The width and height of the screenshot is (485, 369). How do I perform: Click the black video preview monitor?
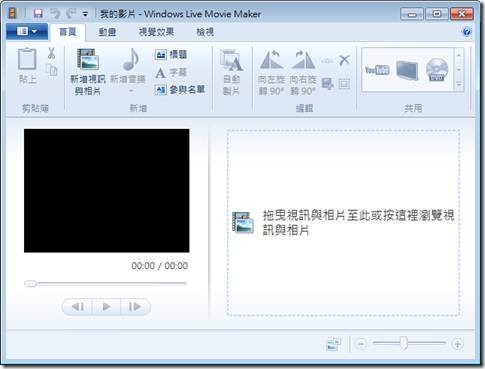[107, 191]
